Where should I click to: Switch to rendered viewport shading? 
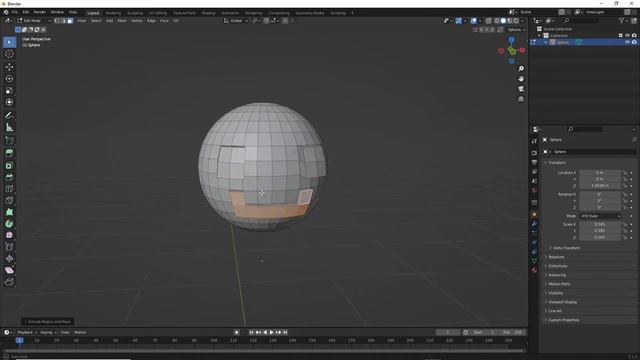coord(516,21)
